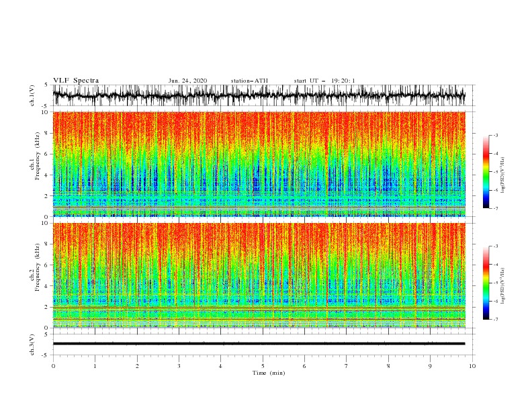
Task: Click the time axis tick "9"
Action: (430, 366)
